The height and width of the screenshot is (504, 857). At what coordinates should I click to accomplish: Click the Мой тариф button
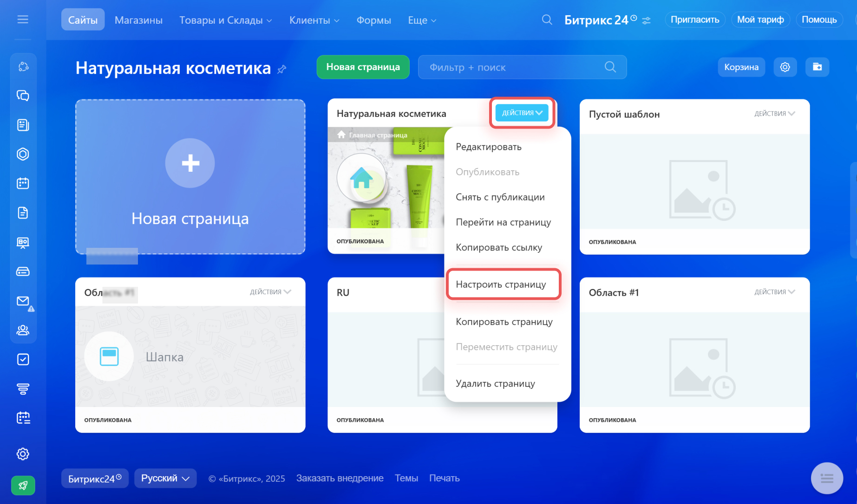tap(760, 20)
